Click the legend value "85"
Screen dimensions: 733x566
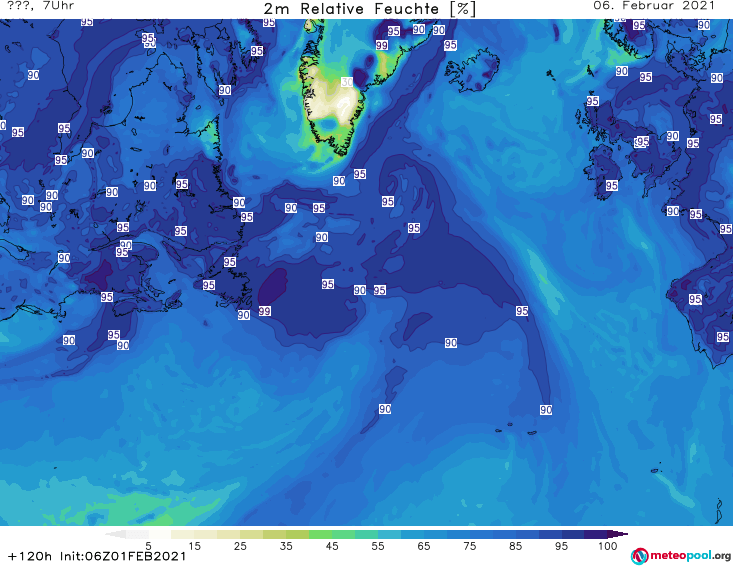click(x=516, y=546)
